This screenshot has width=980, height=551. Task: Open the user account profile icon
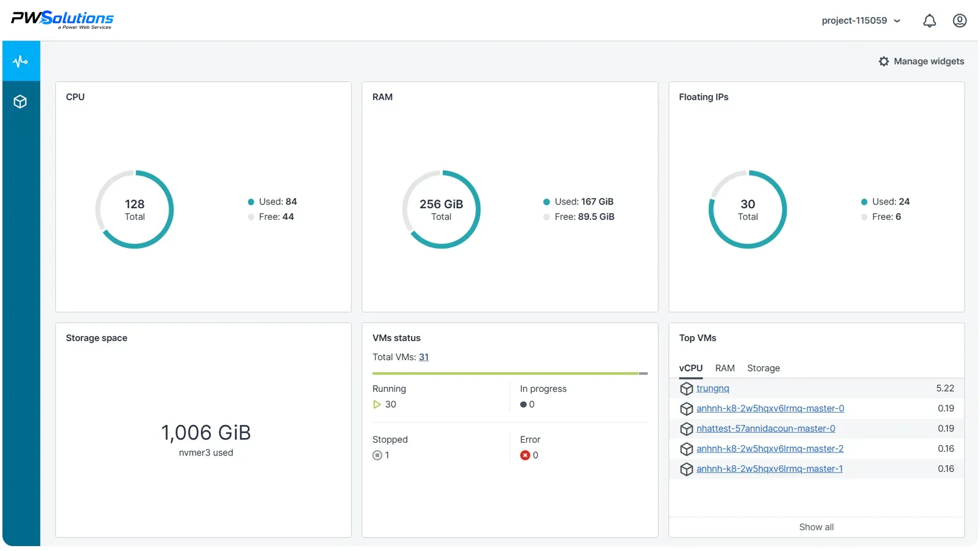click(x=960, y=21)
